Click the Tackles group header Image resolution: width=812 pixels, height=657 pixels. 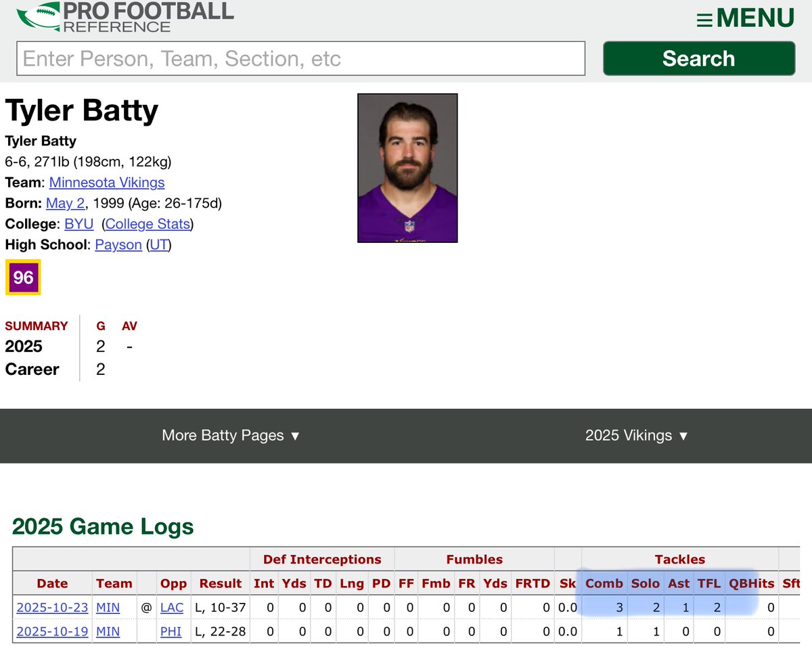pos(680,560)
